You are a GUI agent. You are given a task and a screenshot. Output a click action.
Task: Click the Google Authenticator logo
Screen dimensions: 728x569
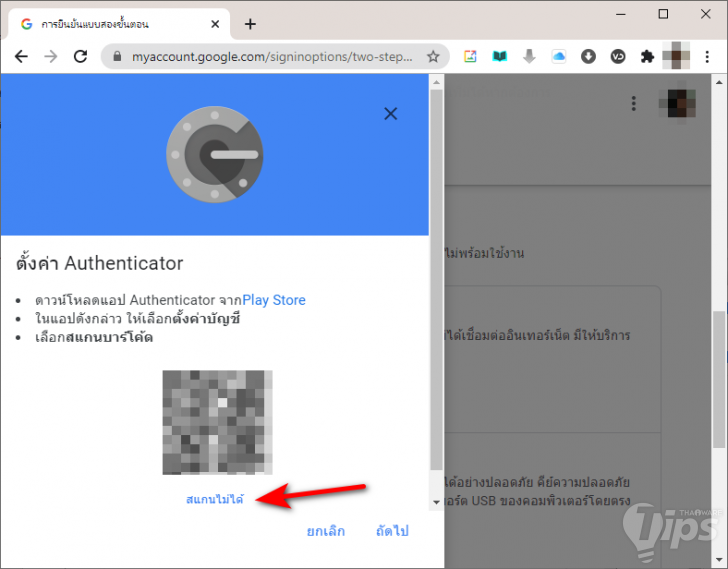click(214, 155)
